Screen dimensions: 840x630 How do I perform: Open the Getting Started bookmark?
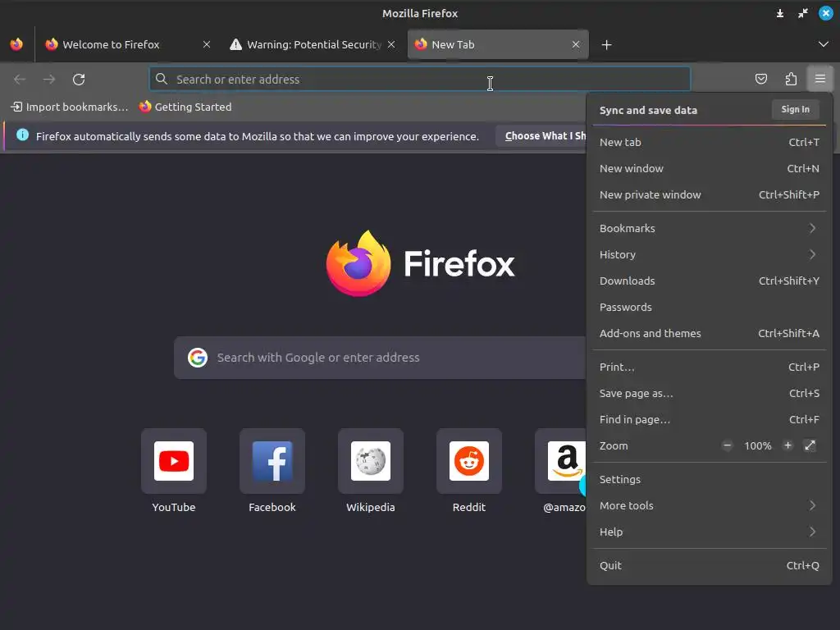pos(185,107)
